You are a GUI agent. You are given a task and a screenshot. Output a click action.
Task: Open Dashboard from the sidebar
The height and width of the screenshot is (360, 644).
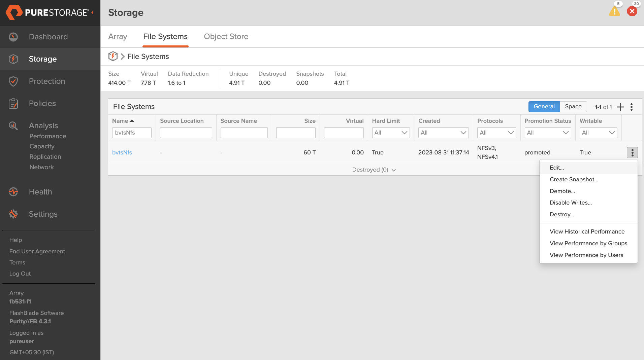48,37
